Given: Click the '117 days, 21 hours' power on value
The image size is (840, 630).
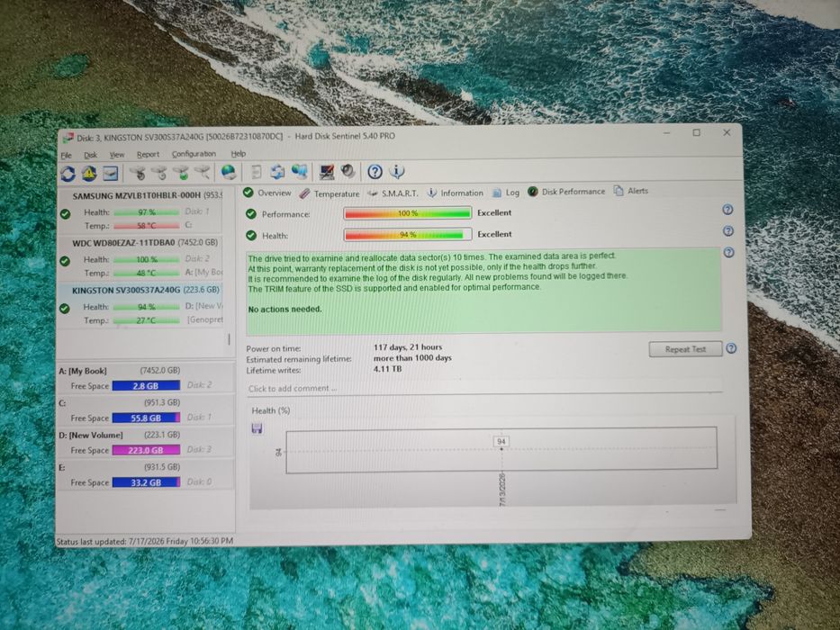Looking at the screenshot, I should (x=408, y=347).
